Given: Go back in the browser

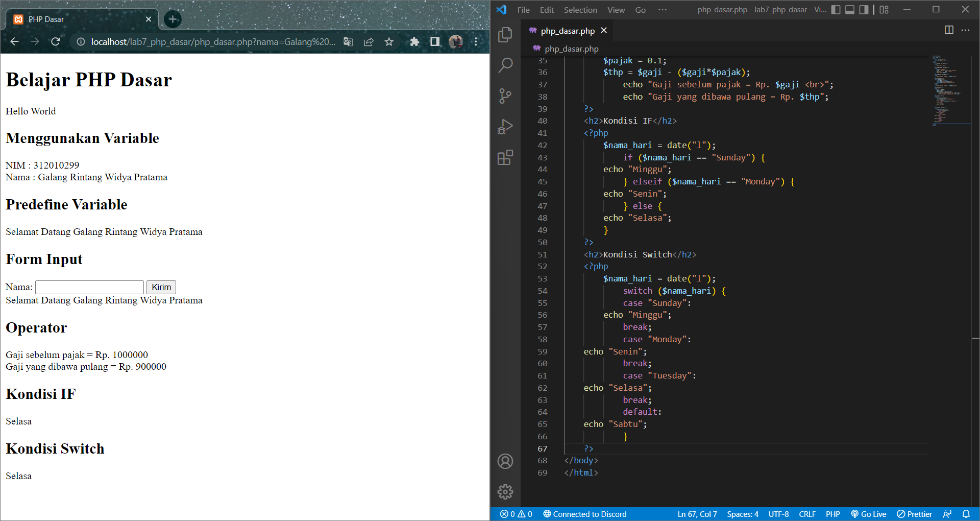Looking at the screenshot, I should [x=15, y=41].
